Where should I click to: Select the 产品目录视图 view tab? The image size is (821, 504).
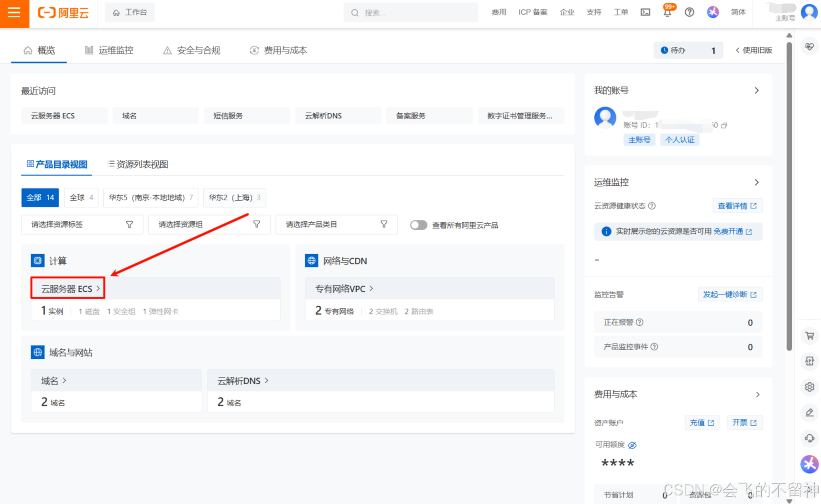coord(57,164)
